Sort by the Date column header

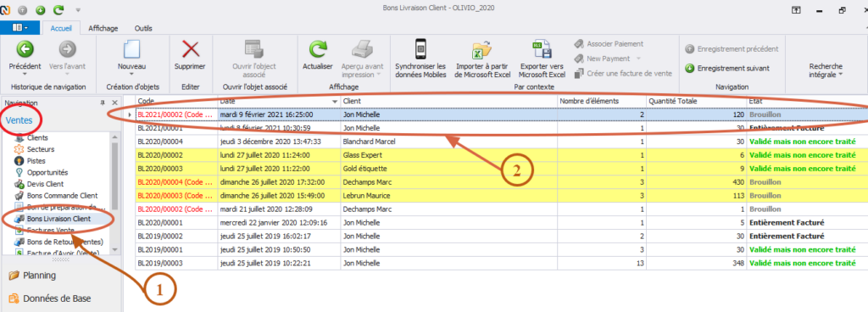pyautogui.click(x=279, y=101)
